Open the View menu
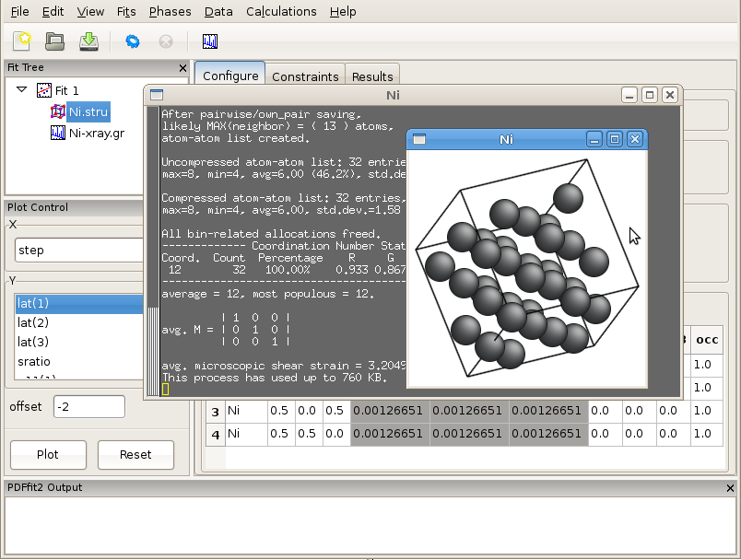741x560 pixels. [90, 11]
